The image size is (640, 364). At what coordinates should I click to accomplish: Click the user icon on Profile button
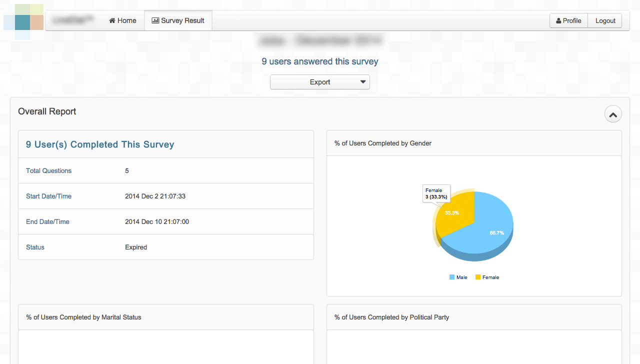pyautogui.click(x=558, y=20)
